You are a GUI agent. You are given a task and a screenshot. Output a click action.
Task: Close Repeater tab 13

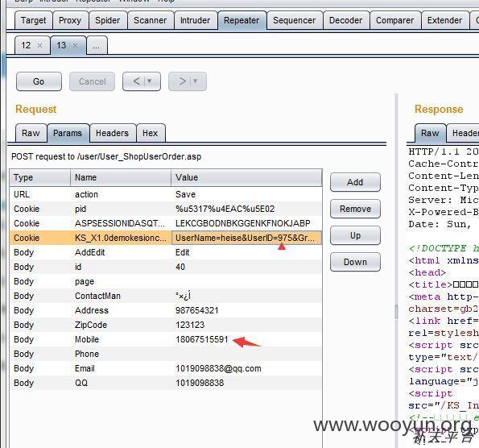[75, 46]
